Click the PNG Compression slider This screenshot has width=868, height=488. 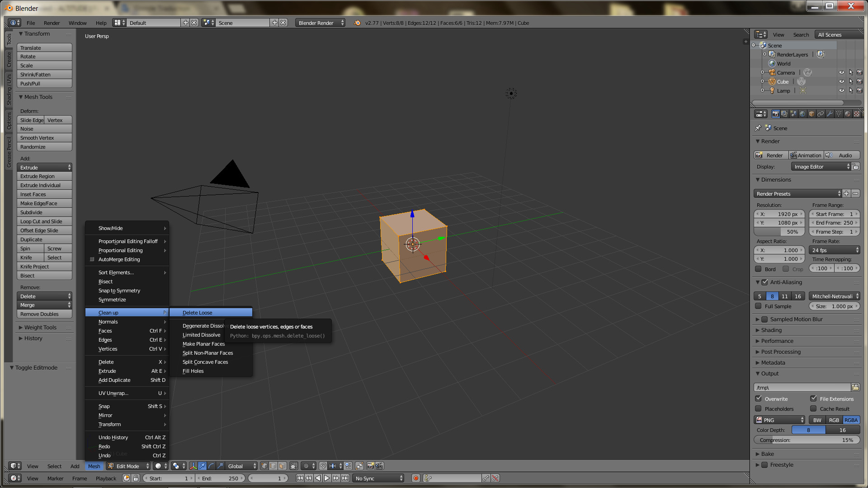point(807,440)
